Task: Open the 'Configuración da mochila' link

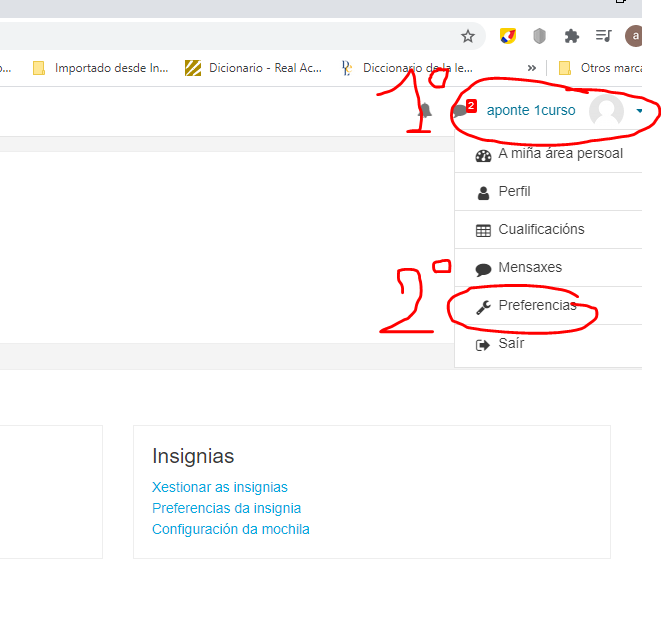Action: 230,529
